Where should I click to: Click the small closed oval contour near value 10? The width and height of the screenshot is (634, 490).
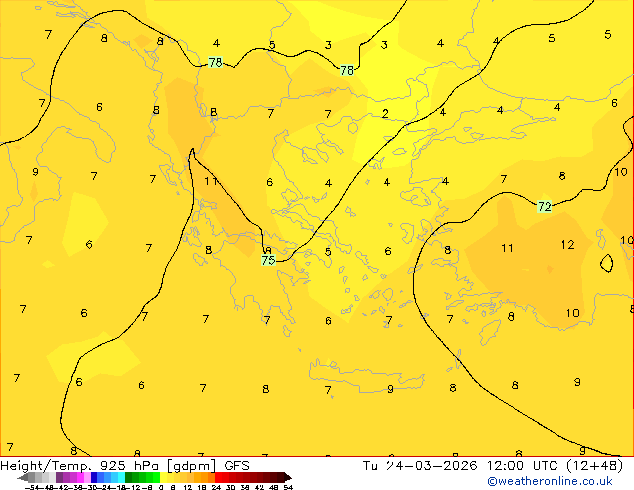click(x=607, y=263)
